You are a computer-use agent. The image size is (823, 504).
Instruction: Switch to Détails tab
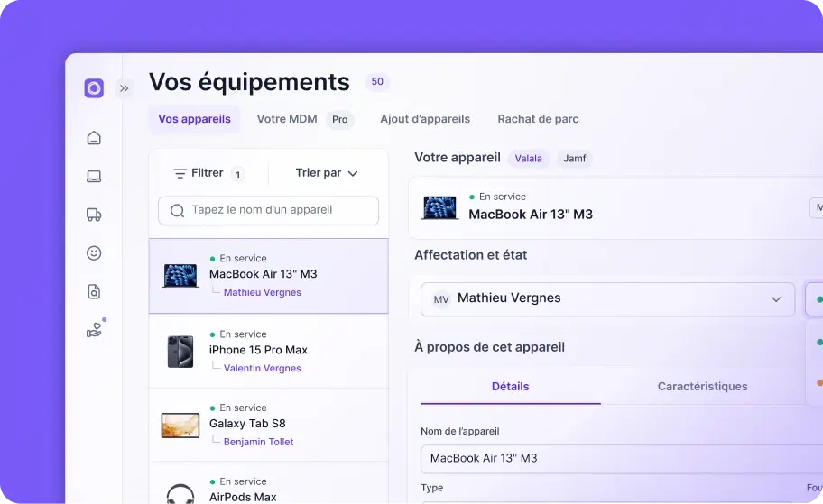(x=510, y=387)
